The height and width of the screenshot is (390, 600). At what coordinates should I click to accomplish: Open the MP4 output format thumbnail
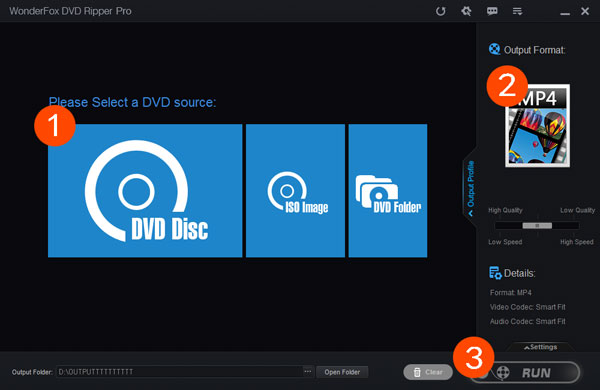pyautogui.click(x=537, y=126)
